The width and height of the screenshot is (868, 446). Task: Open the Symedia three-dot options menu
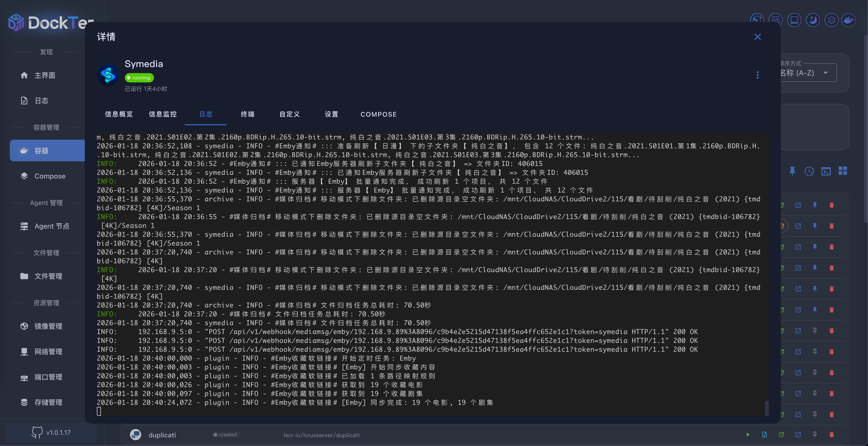tap(758, 75)
